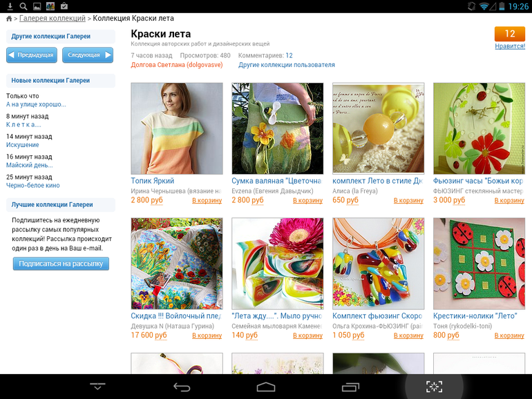Tap the screenshot capture icon in navigation bar
The image size is (532, 399).
coord(434,387)
